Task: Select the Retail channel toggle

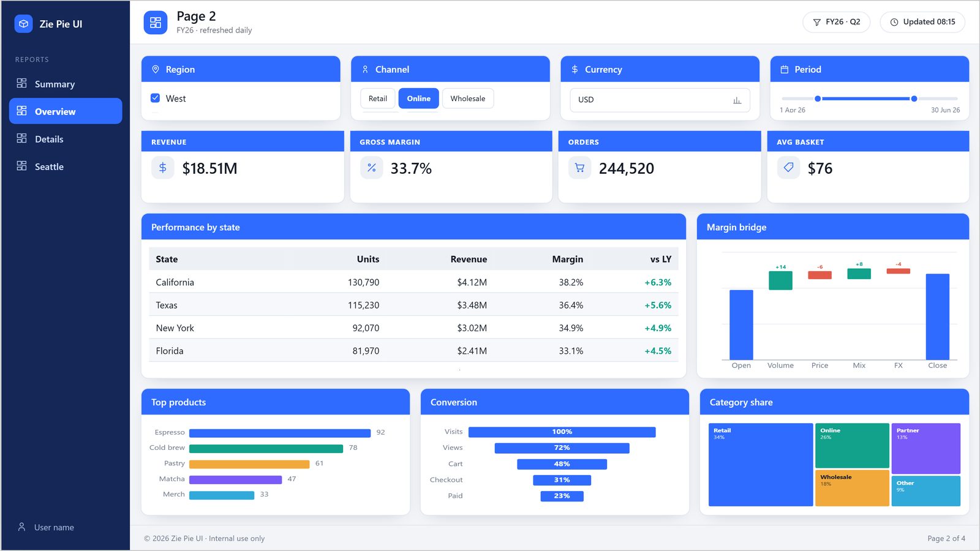Action: [378, 99]
